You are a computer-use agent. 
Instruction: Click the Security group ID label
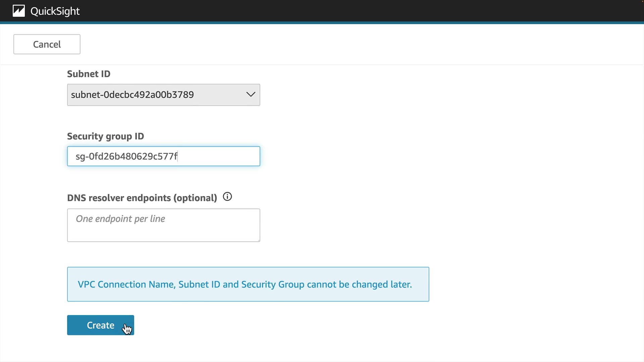tap(105, 136)
